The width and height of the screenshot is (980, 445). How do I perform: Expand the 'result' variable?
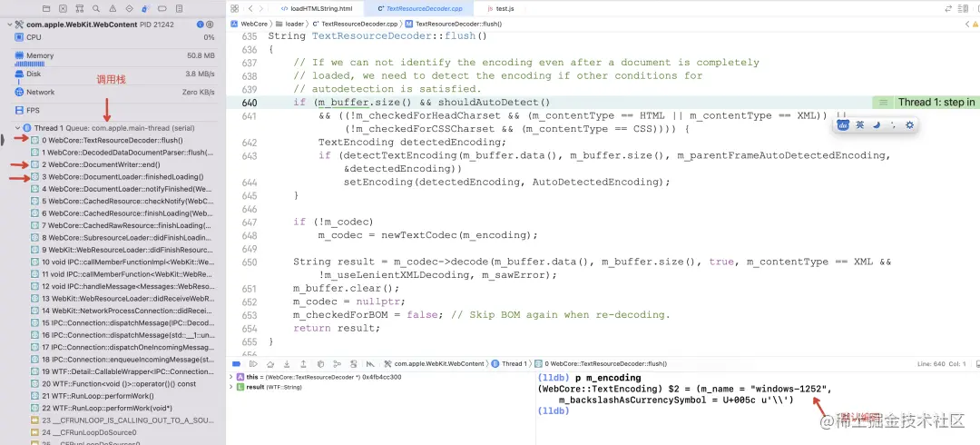pyautogui.click(x=230, y=388)
